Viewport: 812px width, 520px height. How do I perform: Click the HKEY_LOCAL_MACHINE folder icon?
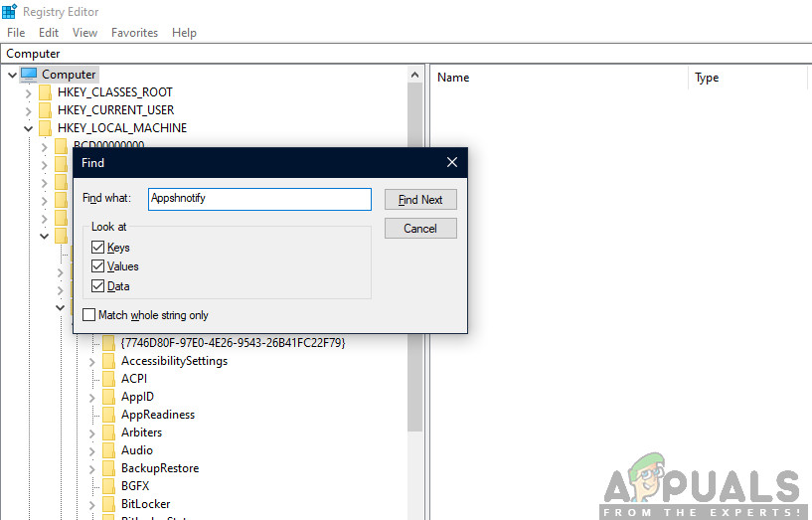coord(46,128)
